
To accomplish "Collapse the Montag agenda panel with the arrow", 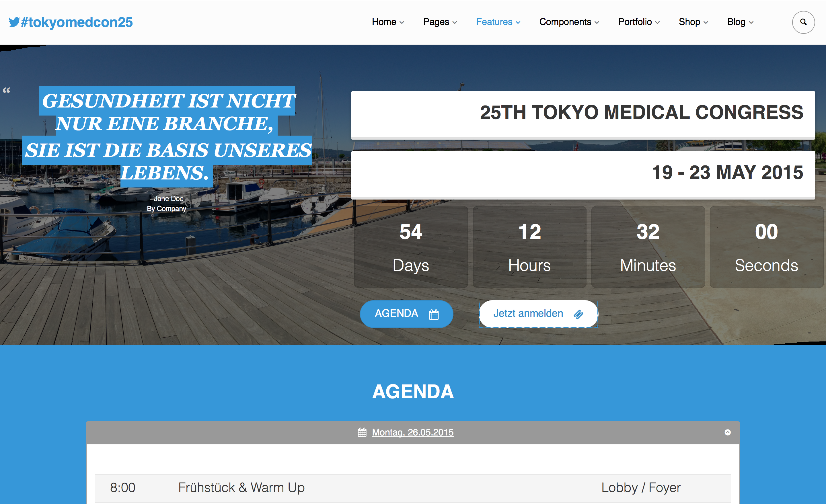I will click(x=727, y=432).
